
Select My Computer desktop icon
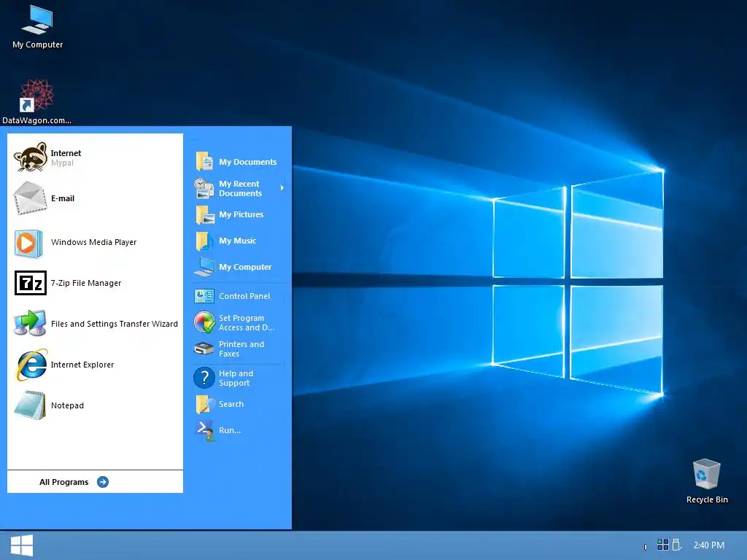(x=38, y=27)
